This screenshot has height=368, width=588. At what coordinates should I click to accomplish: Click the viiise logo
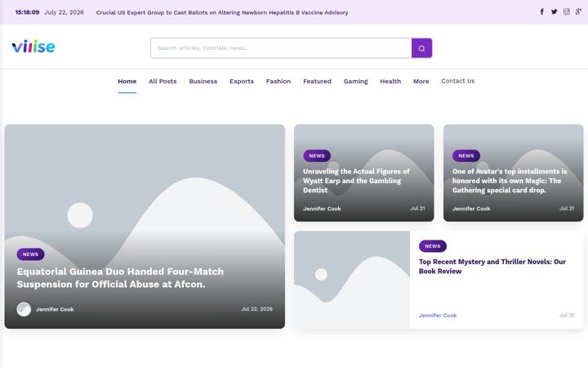pos(33,46)
